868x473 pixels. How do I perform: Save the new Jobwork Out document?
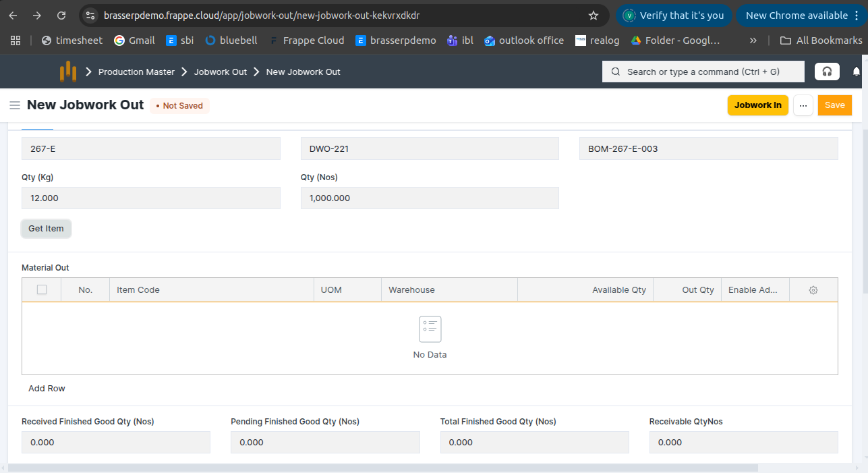point(834,105)
